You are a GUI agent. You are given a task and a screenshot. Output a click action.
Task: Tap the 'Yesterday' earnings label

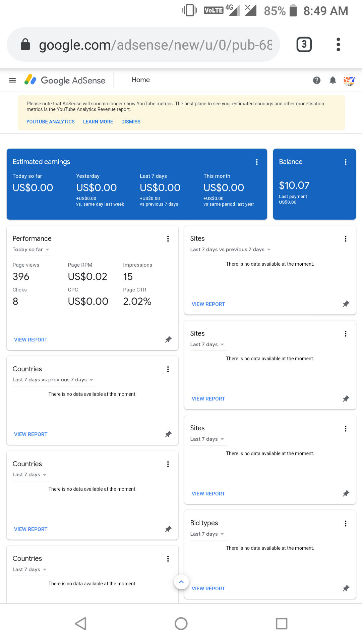click(88, 176)
